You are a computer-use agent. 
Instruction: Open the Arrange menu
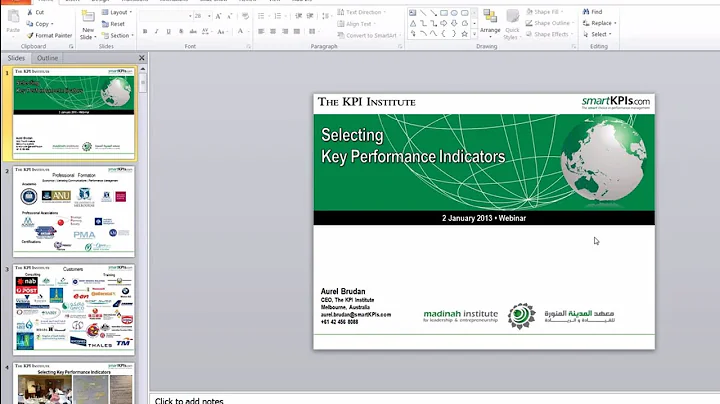point(490,24)
